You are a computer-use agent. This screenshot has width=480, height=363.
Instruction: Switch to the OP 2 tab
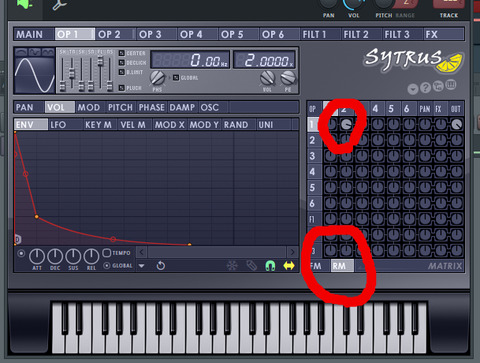click(x=116, y=34)
